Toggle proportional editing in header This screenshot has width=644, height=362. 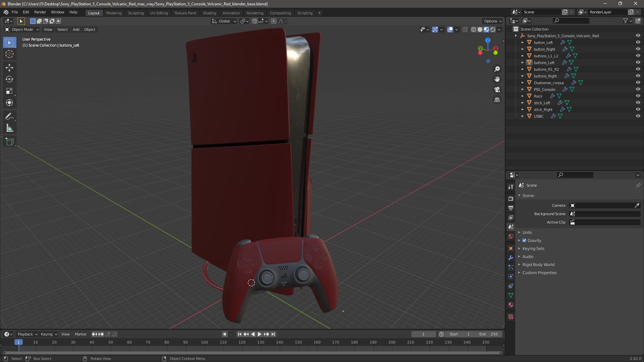coord(274,21)
